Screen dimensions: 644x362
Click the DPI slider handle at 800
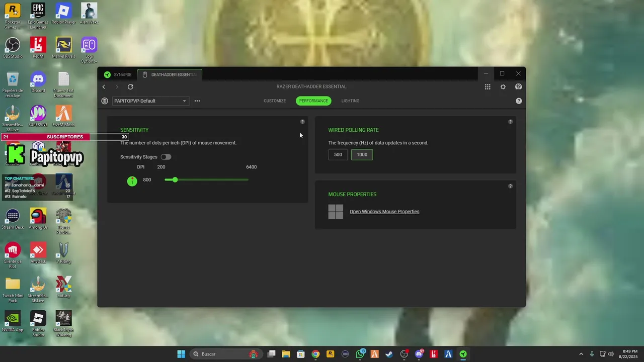coord(175,180)
